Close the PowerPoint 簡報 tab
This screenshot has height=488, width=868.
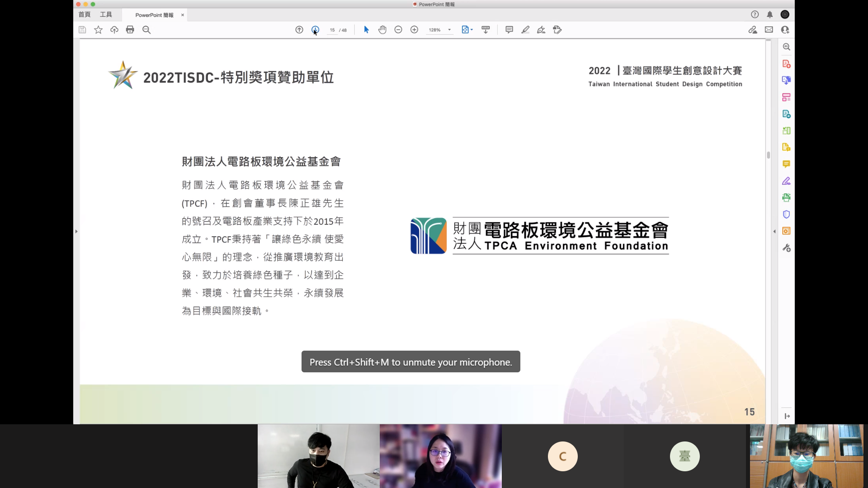pyautogui.click(x=183, y=15)
